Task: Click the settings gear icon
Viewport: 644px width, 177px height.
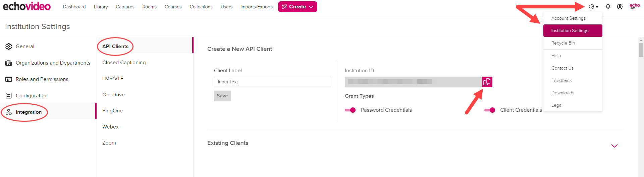Action: pyautogui.click(x=592, y=7)
